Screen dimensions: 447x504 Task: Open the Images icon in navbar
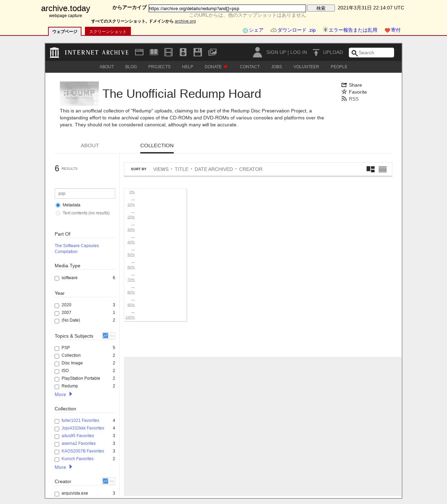(x=212, y=52)
